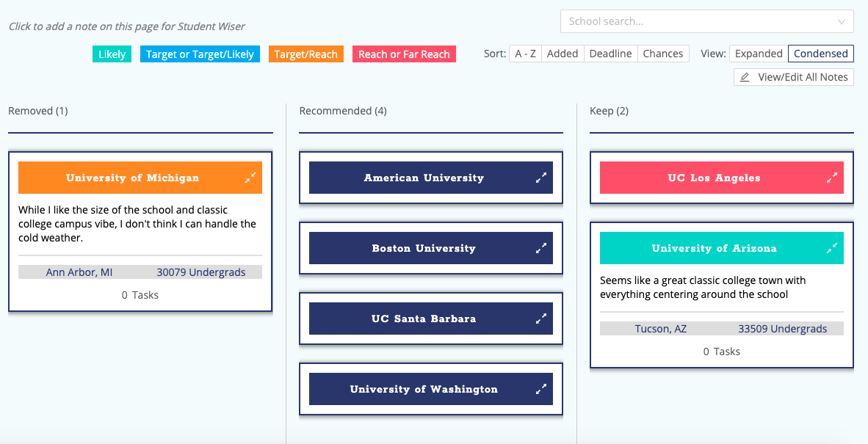Image resolution: width=868 pixels, height=444 pixels.
Task: Open View/Edit All Notes
Action: [x=794, y=77]
